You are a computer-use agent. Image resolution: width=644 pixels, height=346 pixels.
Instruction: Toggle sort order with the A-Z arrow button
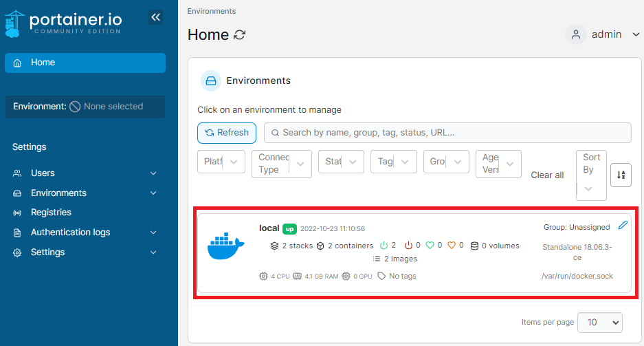pos(621,175)
